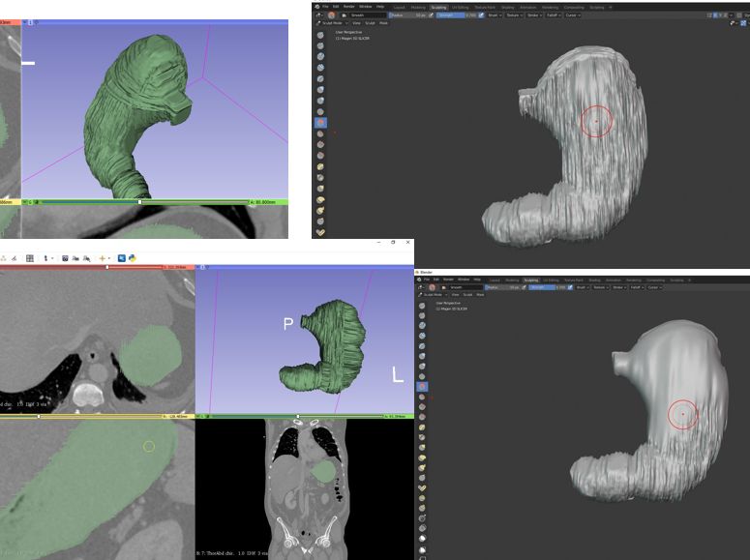Click the coronal CT slice view in Slicer
The image size is (750, 560).
[x=305, y=489]
